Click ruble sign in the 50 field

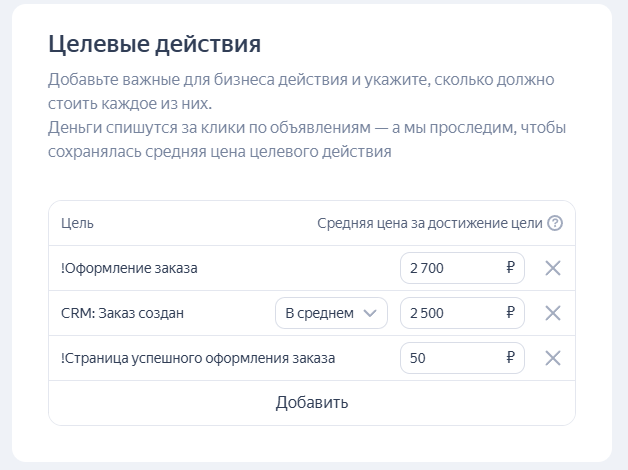(x=510, y=358)
